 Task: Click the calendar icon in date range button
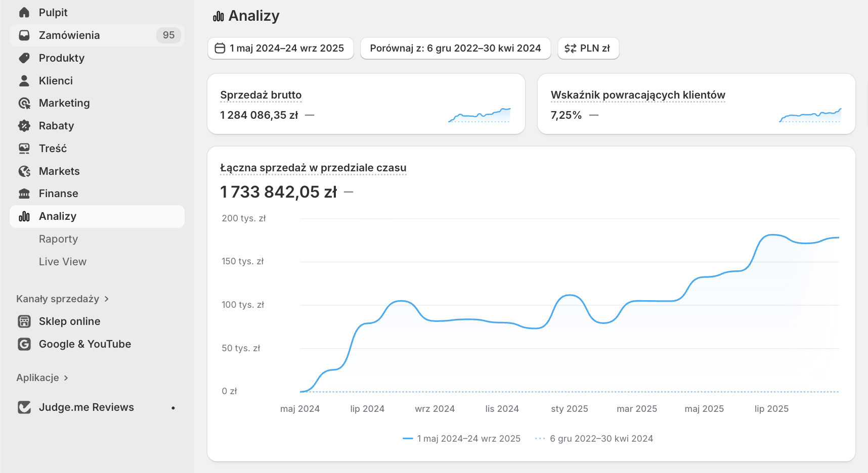point(220,49)
